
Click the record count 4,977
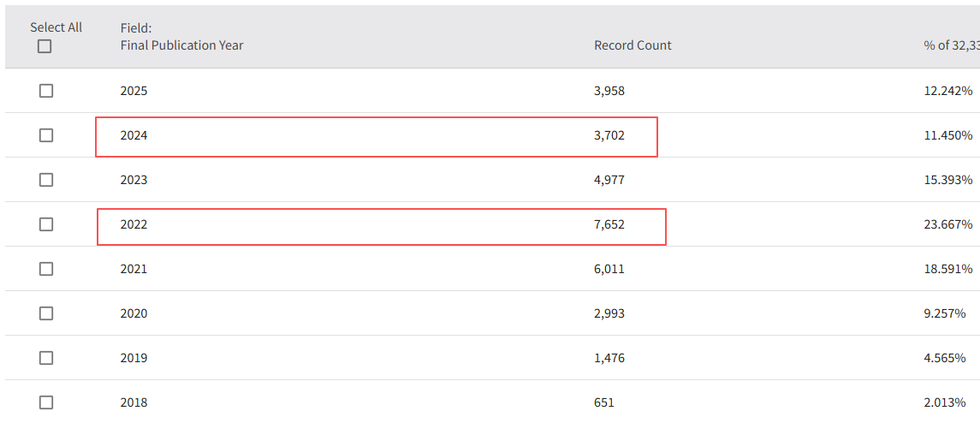pos(609,180)
